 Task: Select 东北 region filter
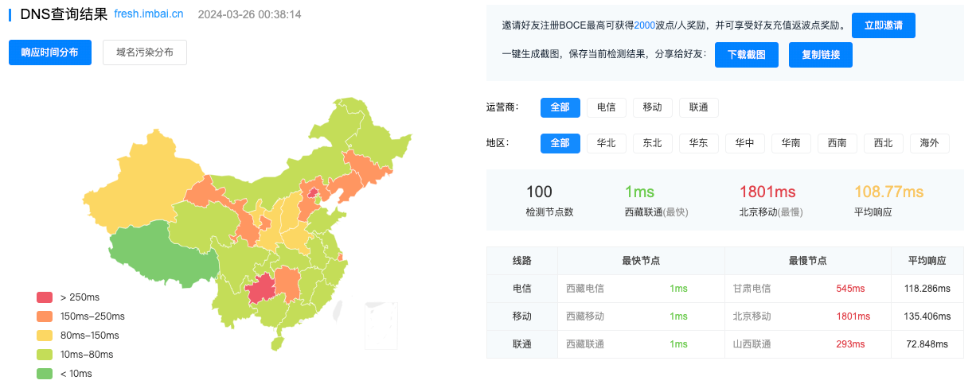click(652, 143)
